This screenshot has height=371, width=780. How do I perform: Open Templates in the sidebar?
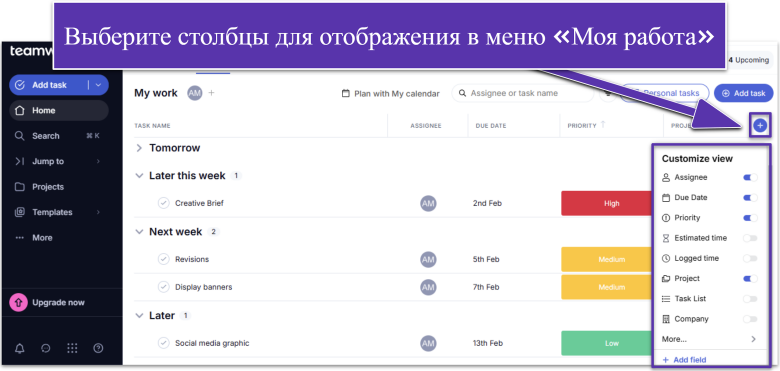point(59,212)
